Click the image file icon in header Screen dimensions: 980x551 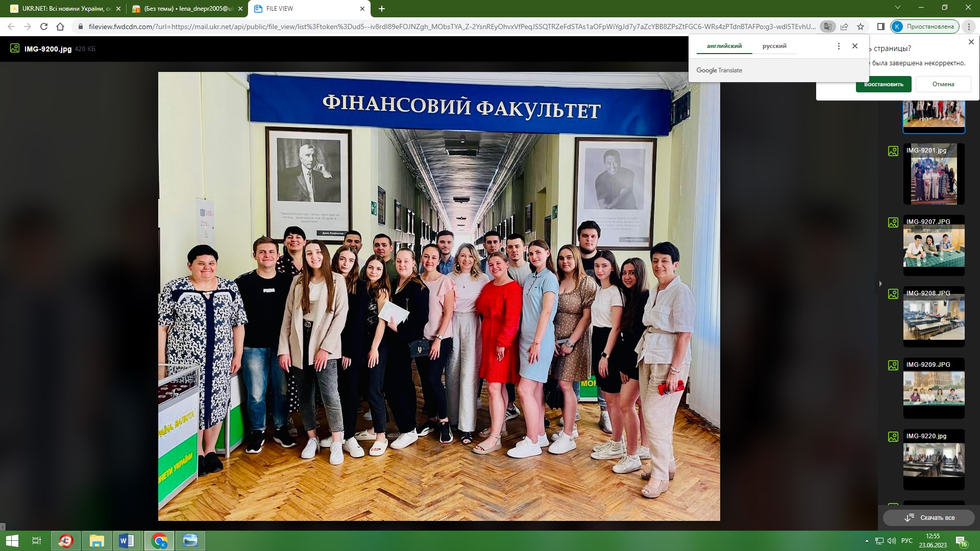pyautogui.click(x=15, y=48)
